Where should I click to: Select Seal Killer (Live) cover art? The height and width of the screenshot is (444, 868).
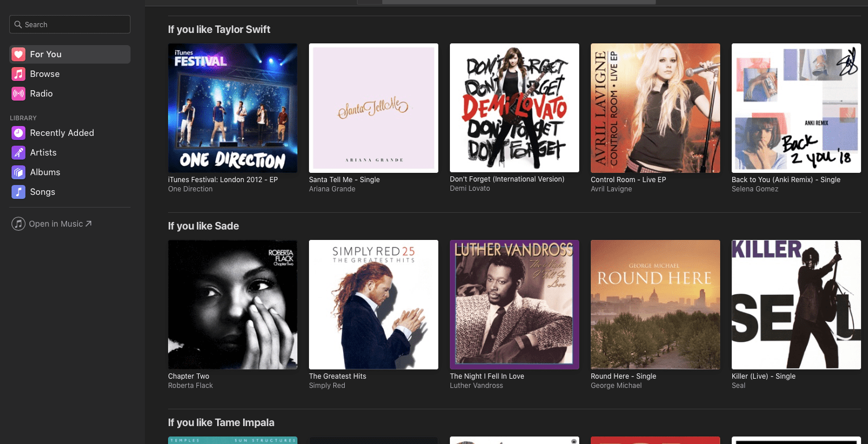point(796,305)
